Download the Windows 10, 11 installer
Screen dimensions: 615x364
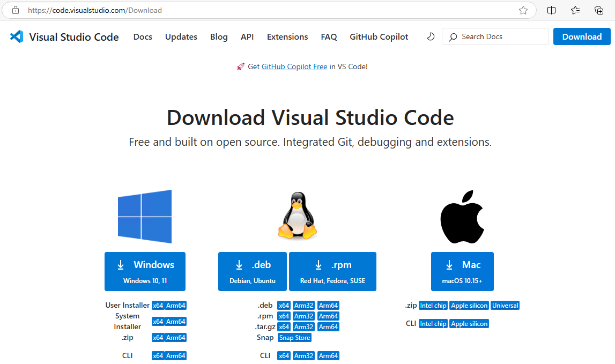click(x=145, y=271)
